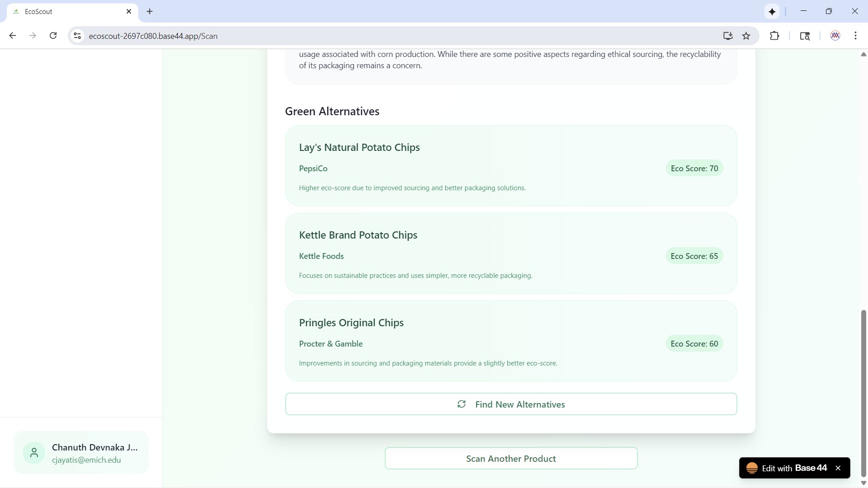Click the refresh icon in Find New Alternatives
This screenshot has width=868, height=488.
click(x=461, y=404)
